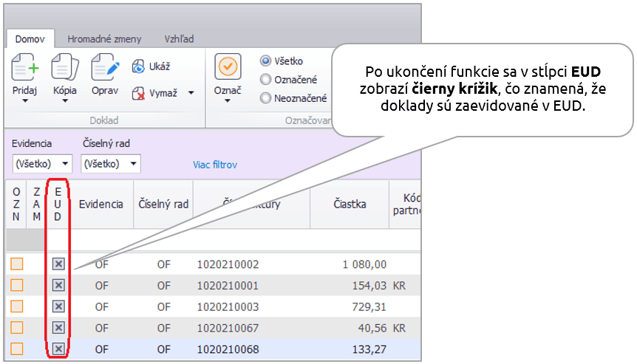Click EUD cross icon for invoice 1020210002

58,264
